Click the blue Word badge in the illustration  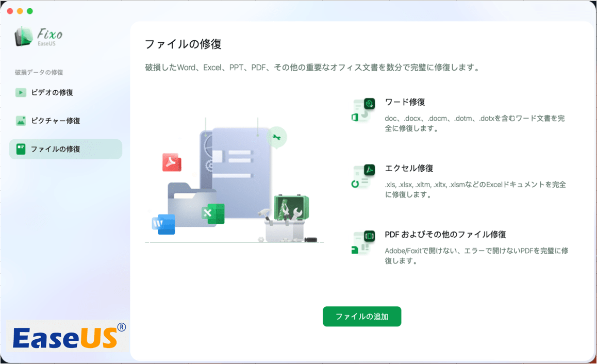point(163,224)
